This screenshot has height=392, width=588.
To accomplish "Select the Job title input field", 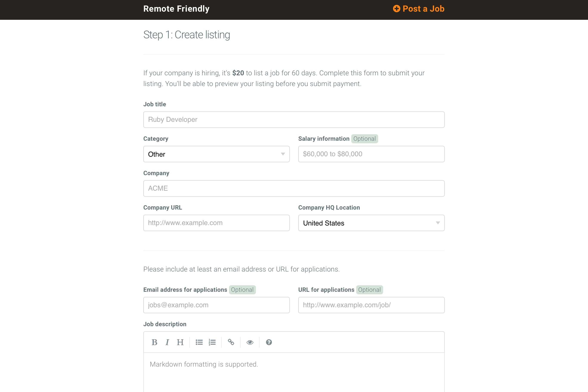I will point(294,119).
